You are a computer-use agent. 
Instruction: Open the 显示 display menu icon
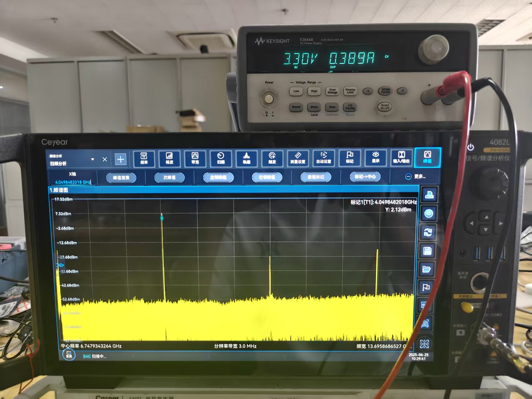point(375,158)
